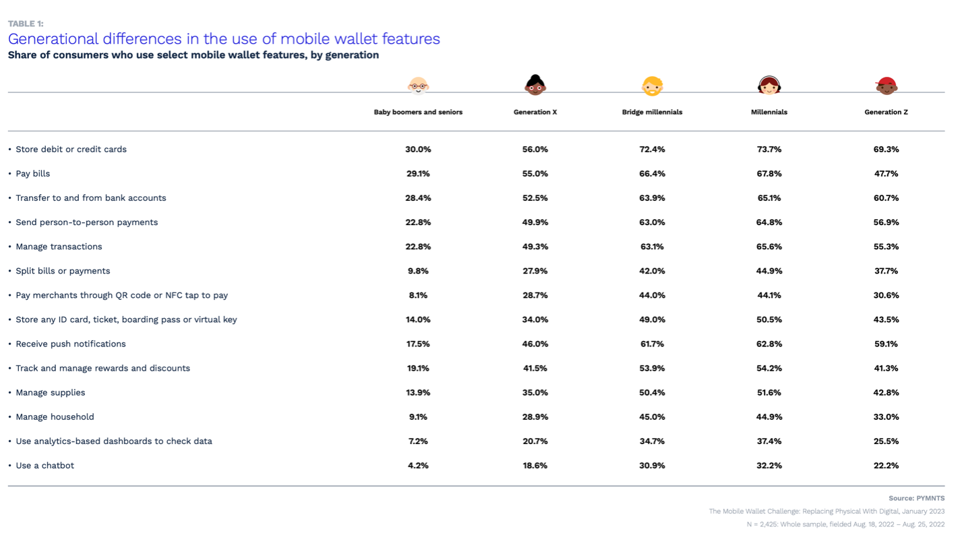Click the Generation Z column header
Viewport: 964px width, 560px height.
[x=886, y=112]
